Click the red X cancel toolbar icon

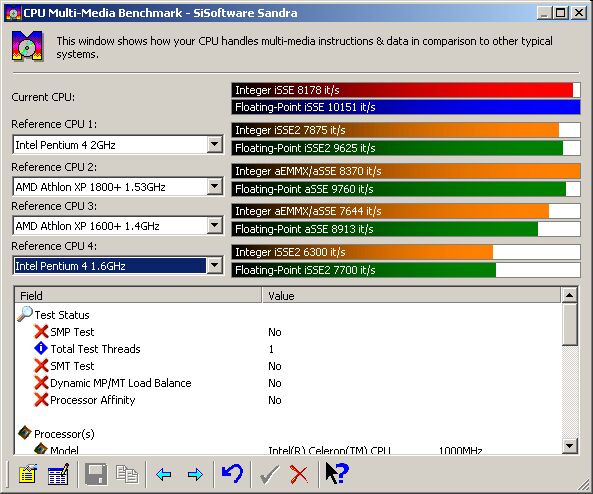299,474
